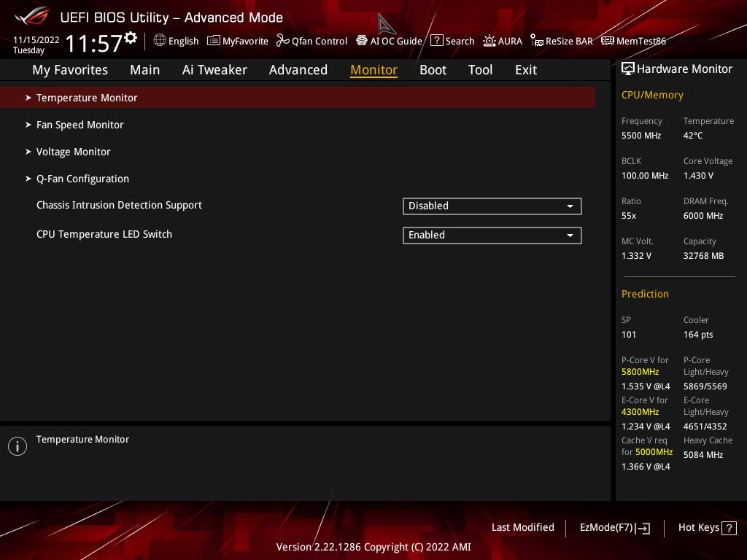Click the 164 pts cooler score
The width and height of the screenshot is (747, 560).
[x=698, y=334]
